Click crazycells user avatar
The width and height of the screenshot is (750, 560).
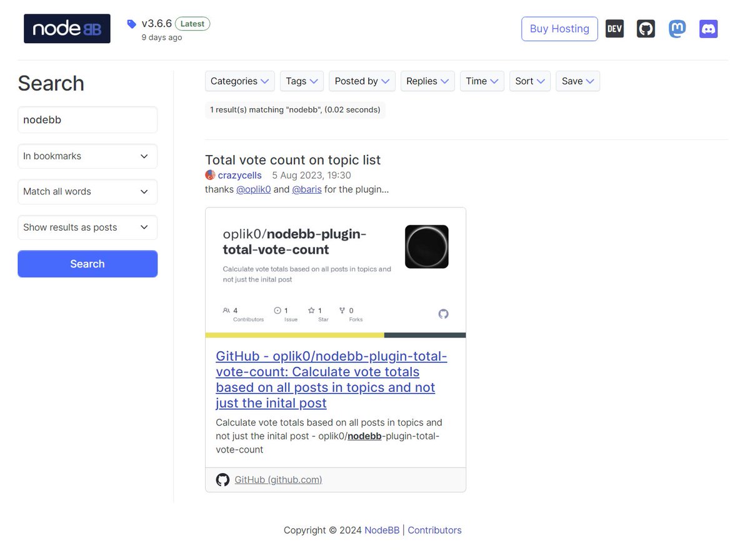(210, 175)
